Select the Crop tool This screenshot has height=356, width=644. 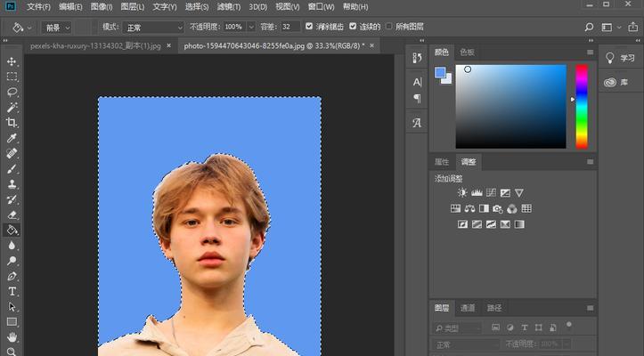(x=12, y=122)
